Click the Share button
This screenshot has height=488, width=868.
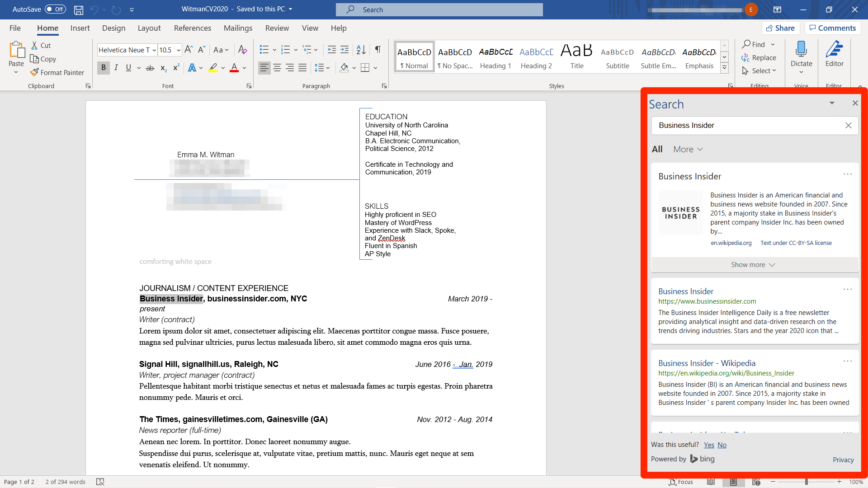781,28
